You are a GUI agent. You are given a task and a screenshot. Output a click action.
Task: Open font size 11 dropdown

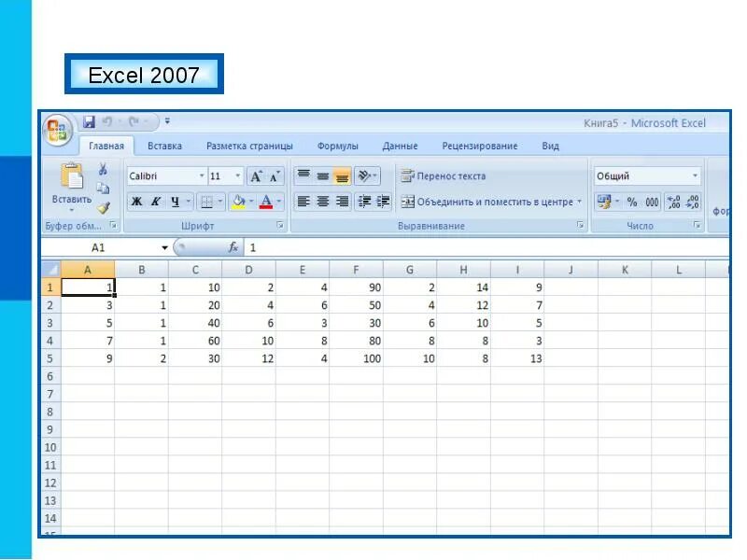coord(238,176)
